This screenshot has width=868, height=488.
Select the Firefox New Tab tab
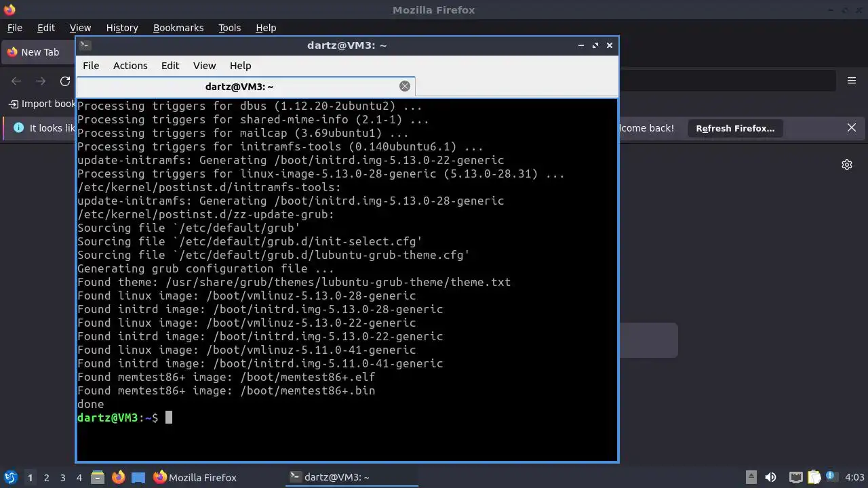(x=39, y=52)
